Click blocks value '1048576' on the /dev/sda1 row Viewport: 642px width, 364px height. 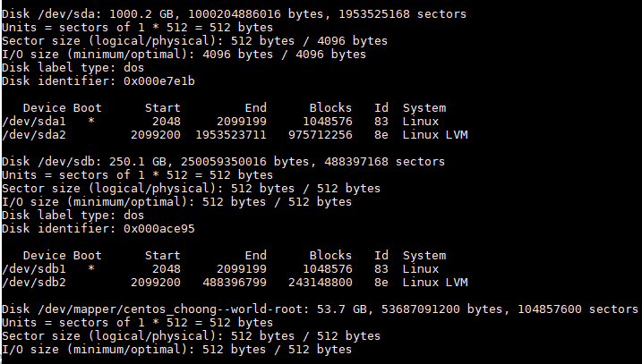pyautogui.click(x=328, y=122)
